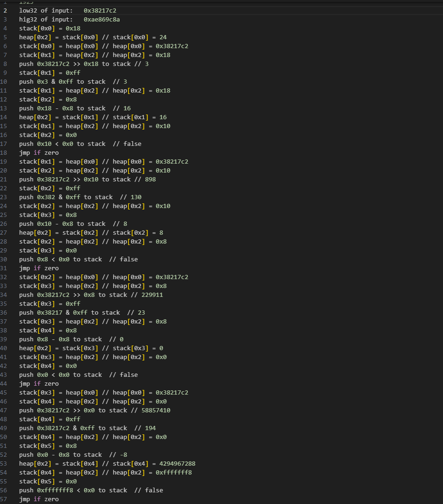
Task: Click line number 57 in the gutter
Action: point(4,499)
